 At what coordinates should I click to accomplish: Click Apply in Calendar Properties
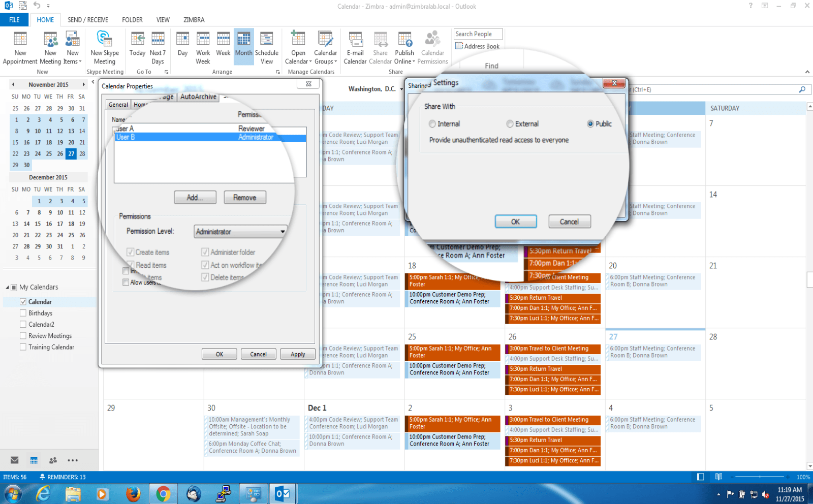tap(298, 354)
